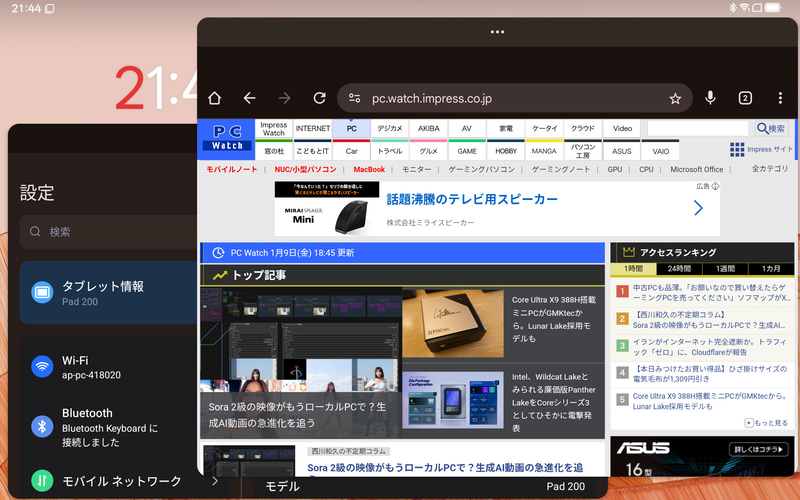Open the tab switcher showing 2 tabs

click(745, 98)
